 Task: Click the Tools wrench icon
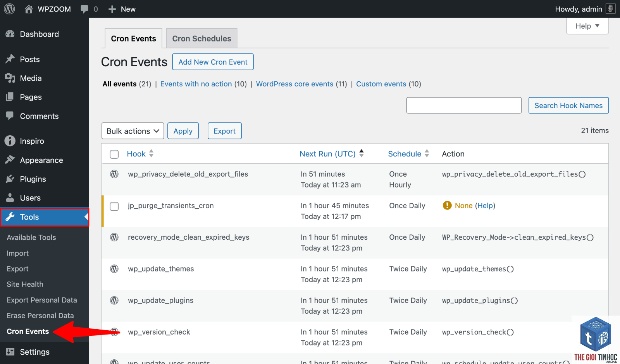tap(10, 217)
